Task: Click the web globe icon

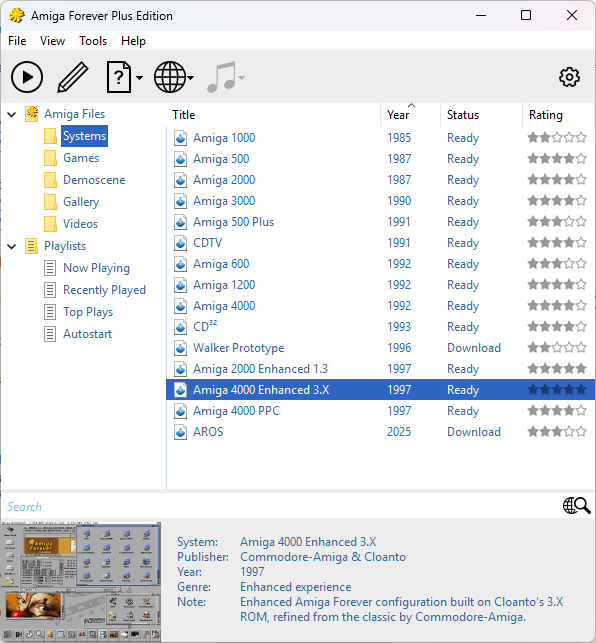Action: (170, 77)
